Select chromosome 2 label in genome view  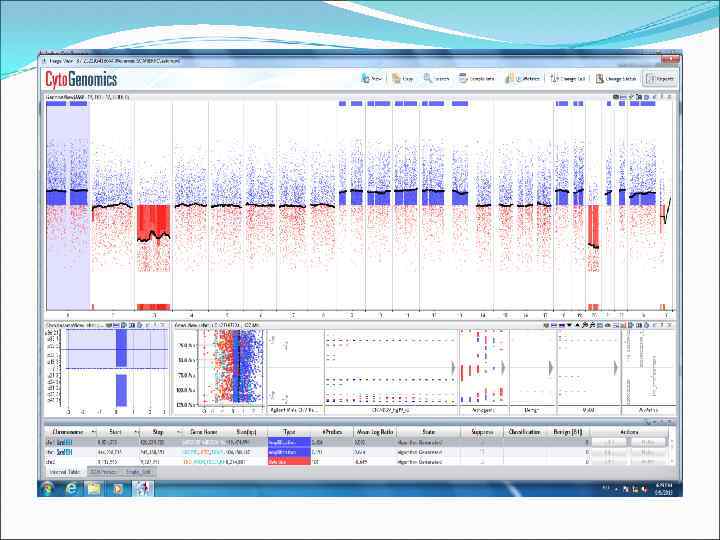click(113, 315)
